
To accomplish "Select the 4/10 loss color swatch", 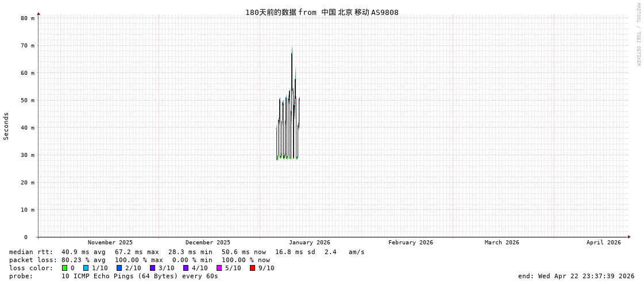I will coord(186,268).
